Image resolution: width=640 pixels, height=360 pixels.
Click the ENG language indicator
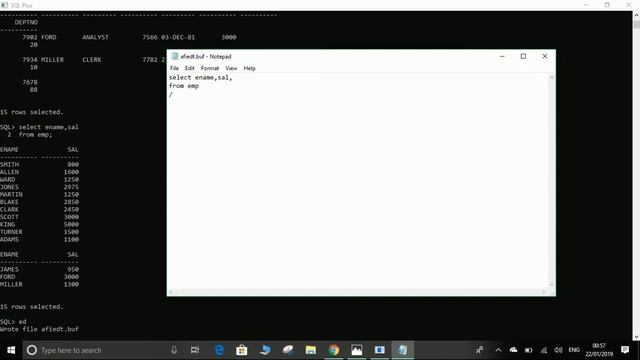pyautogui.click(x=574, y=350)
